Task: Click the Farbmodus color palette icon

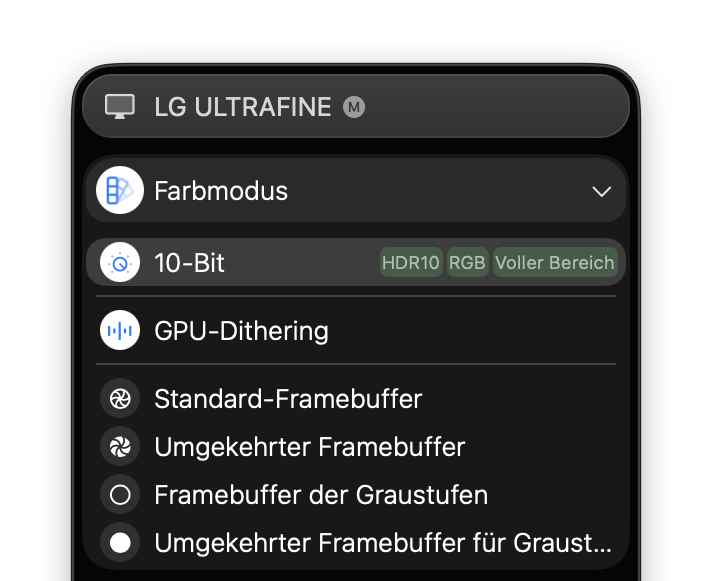Action: [120, 190]
